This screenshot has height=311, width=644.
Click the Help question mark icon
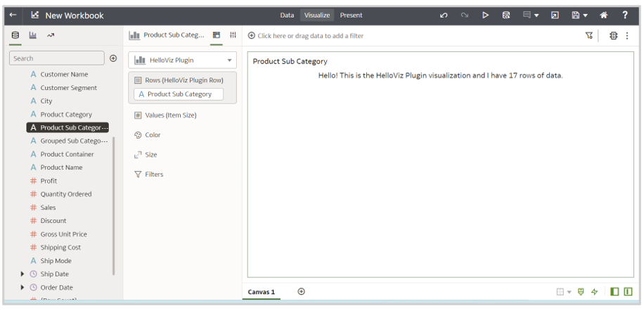pyautogui.click(x=625, y=15)
